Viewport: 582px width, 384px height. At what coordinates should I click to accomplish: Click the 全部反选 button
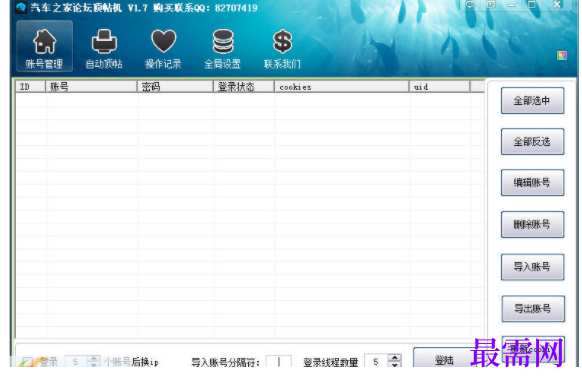(x=532, y=142)
